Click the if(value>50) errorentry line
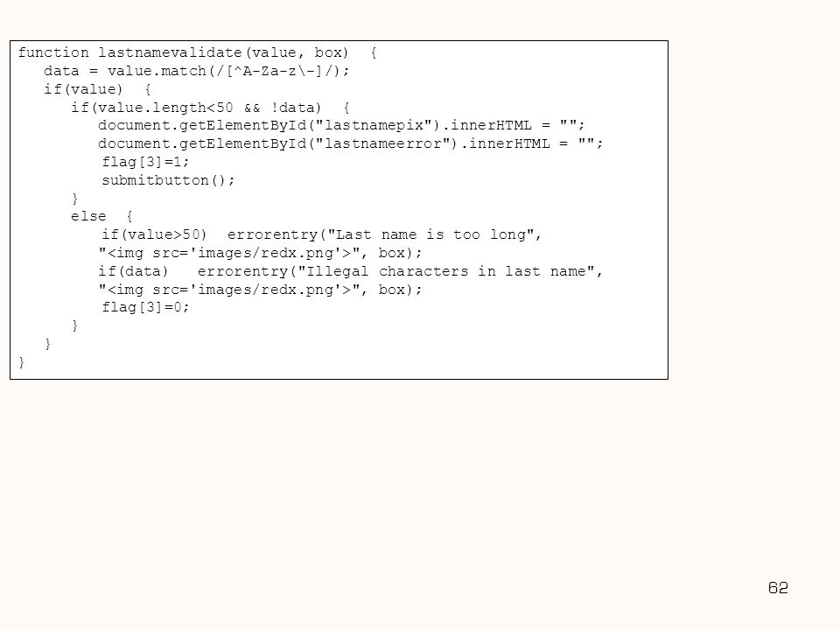 coord(321,234)
